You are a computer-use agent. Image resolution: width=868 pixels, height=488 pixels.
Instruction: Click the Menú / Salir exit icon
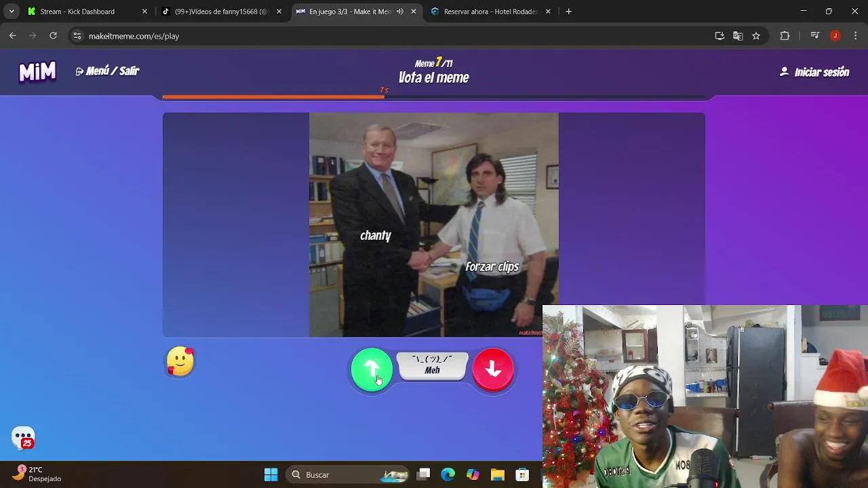click(79, 71)
